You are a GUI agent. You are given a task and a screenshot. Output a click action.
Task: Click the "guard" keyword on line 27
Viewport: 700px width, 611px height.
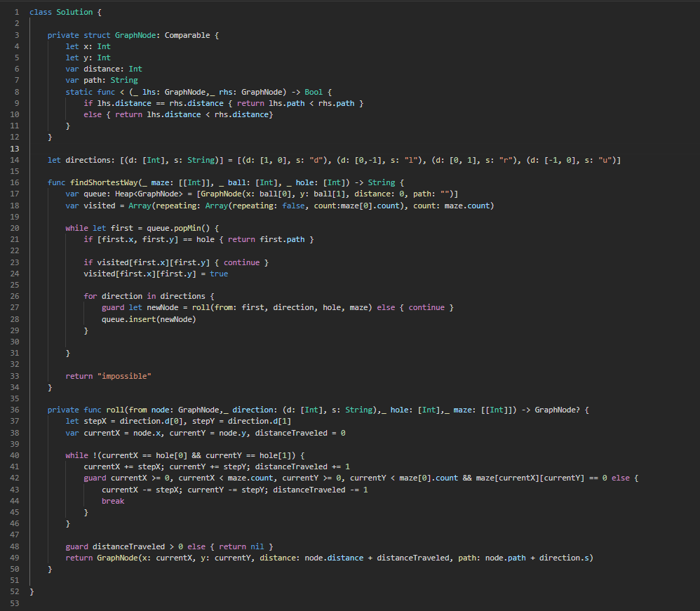(113, 307)
